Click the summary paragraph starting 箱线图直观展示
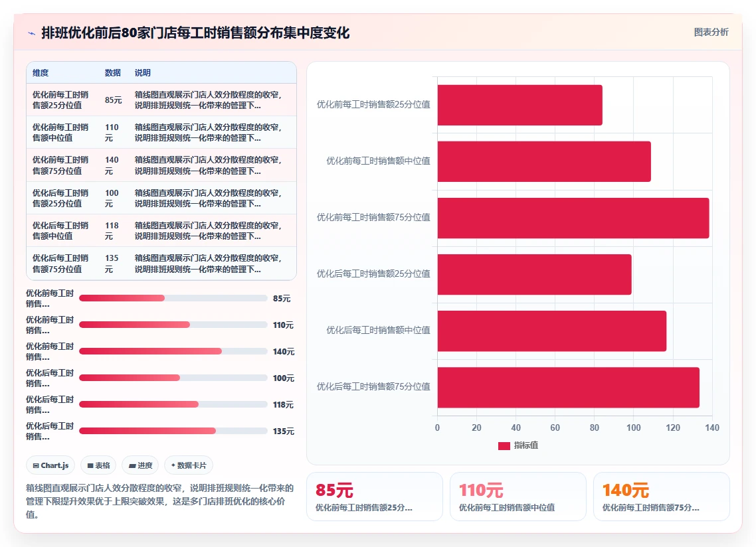Screen dimensions: 756x547 (x=160, y=501)
